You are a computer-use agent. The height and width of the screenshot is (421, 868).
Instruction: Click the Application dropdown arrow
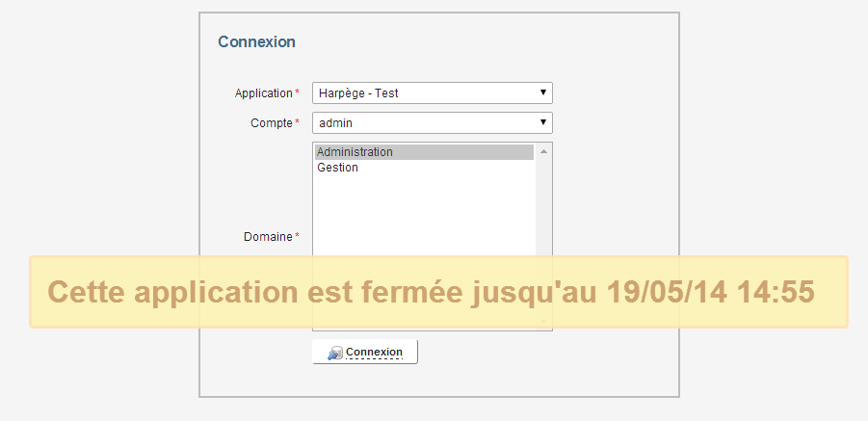tap(544, 93)
